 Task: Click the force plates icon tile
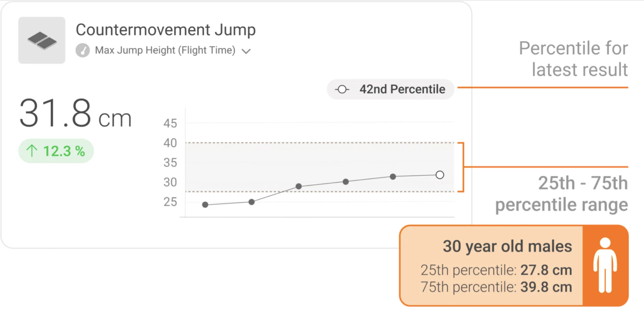(42, 40)
